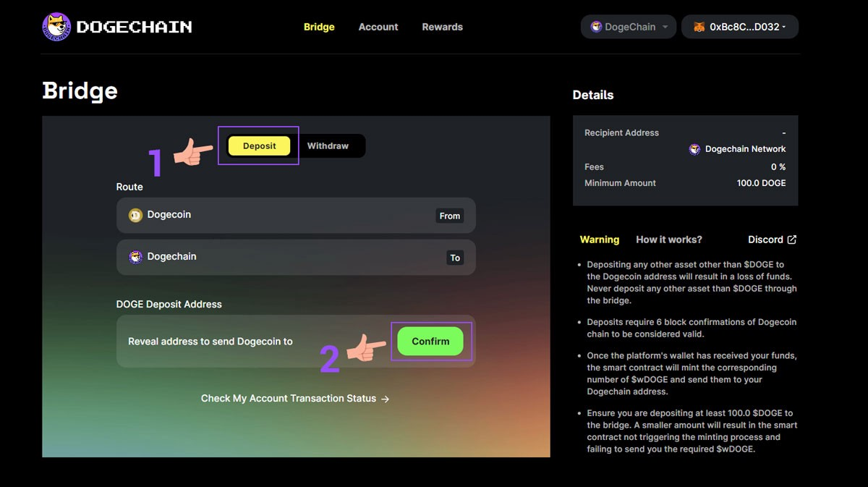Click the Dogechain shiba logo icon
868x487 pixels.
tap(56, 27)
